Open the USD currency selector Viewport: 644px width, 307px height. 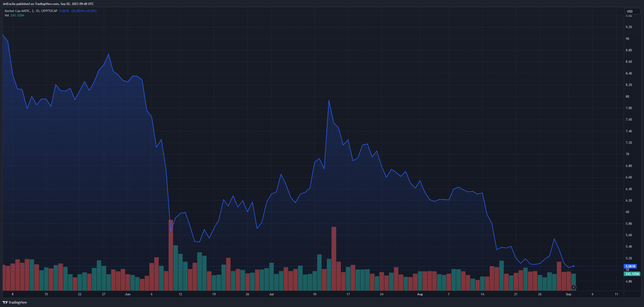(632, 11)
